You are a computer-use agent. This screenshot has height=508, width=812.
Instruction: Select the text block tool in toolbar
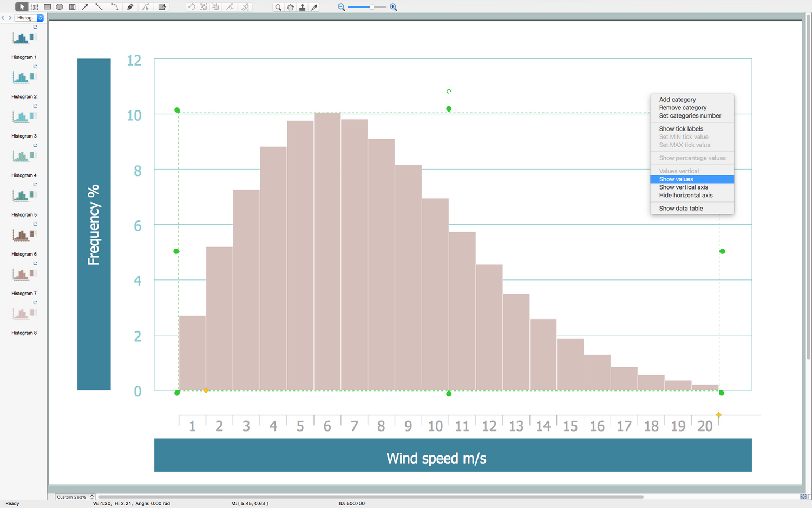[72, 7]
